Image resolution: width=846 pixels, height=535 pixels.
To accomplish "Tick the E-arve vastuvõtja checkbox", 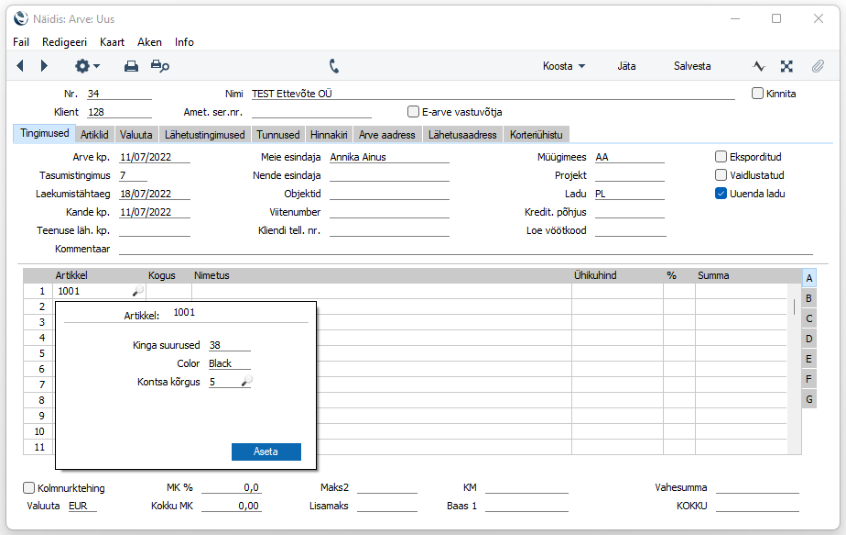I will [x=413, y=112].
